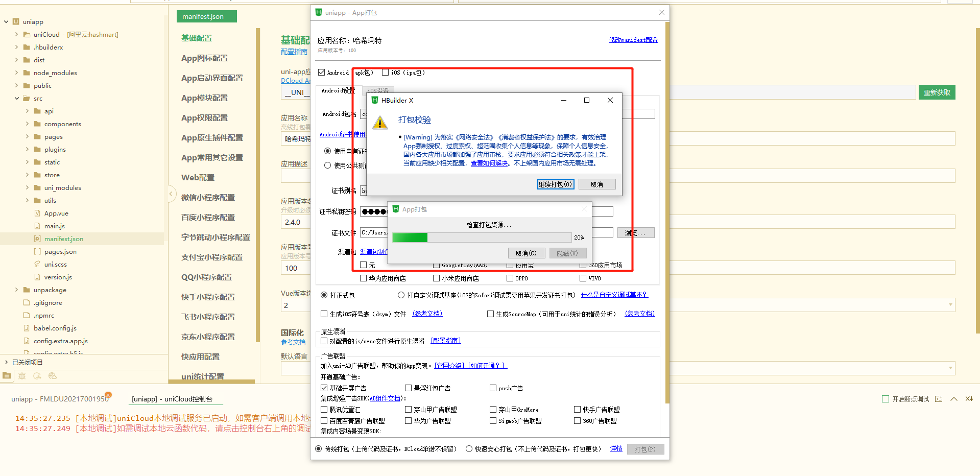
Task: Click the uniCloud cloud icon in sidebar footer
Action: pos(53,376)
